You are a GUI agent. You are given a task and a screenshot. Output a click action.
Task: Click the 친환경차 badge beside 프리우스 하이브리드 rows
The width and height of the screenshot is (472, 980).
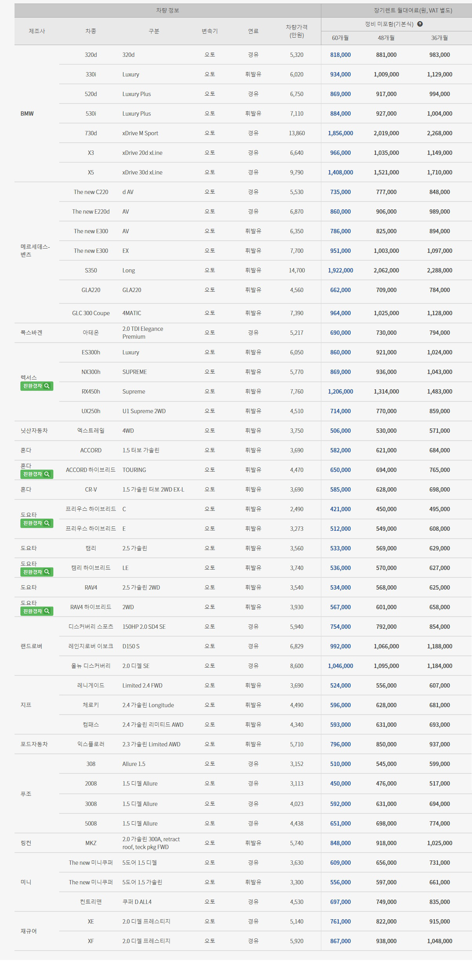[x=36, y=523]
